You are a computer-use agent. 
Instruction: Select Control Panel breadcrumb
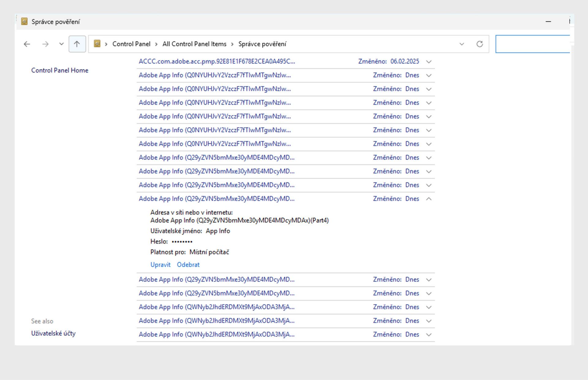pos(131,44)
